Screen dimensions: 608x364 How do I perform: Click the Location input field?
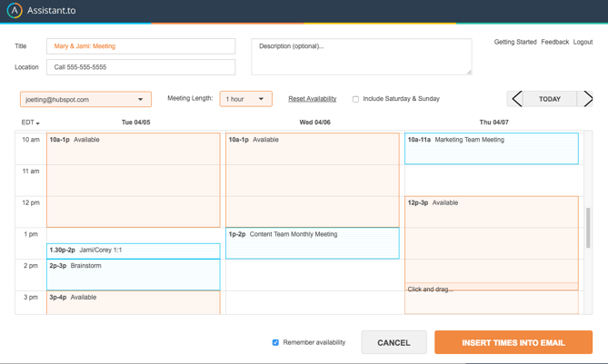pos(141,67)
